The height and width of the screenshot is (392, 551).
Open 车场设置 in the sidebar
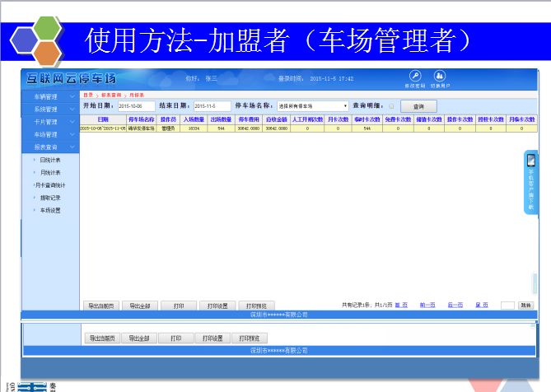(x=50, y=210)
